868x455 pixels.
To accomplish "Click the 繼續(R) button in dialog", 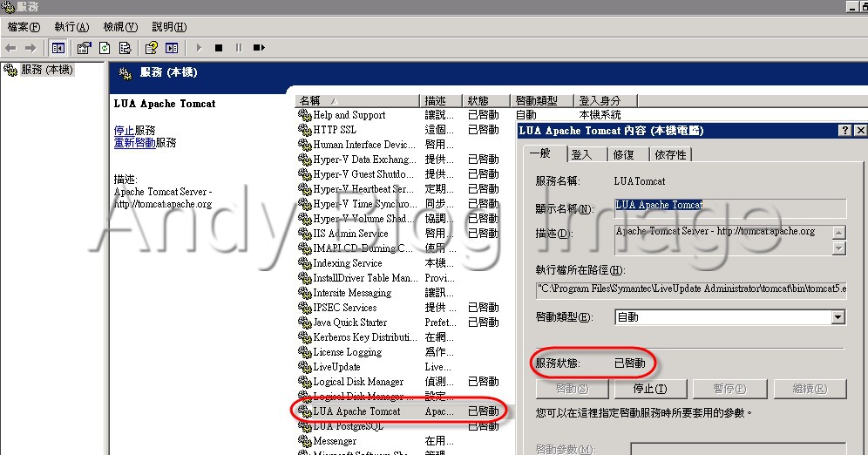I will point(810,389).
